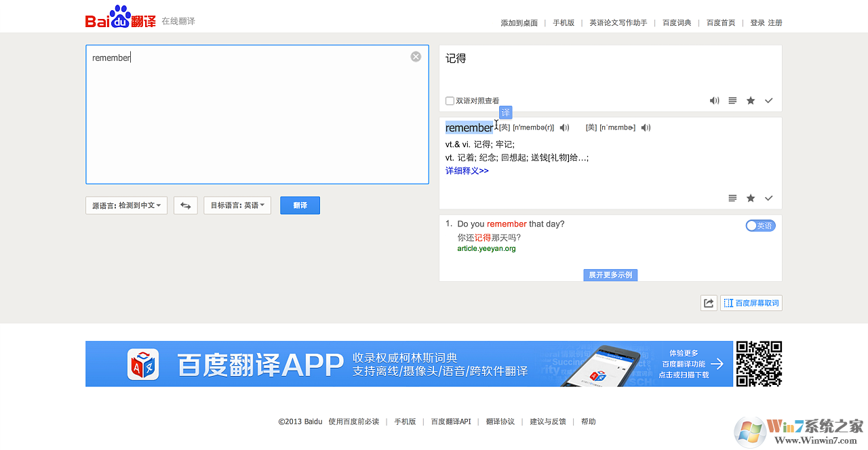Play American pronunciation of remember
The height and width of the screenshot is (450, 868).
tap(646, 127)
